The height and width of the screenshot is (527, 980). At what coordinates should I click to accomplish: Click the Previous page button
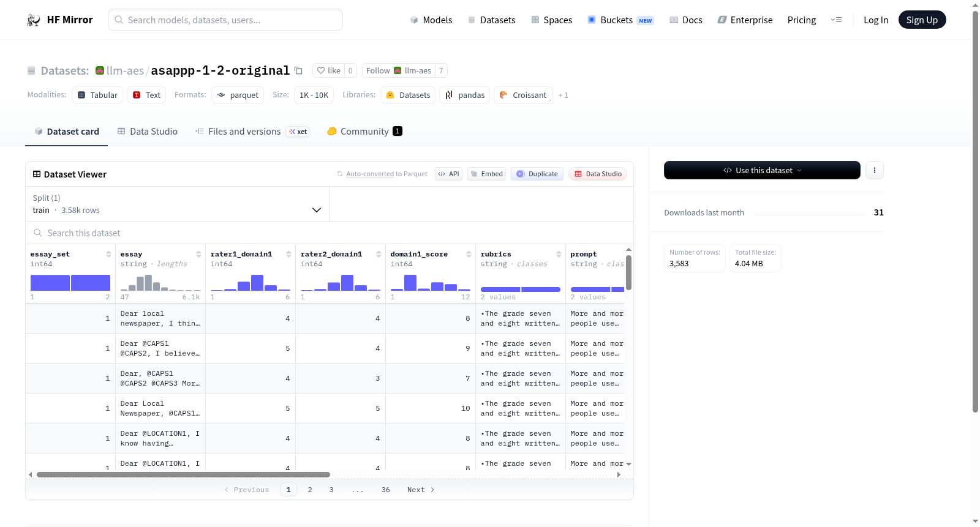pyautogui.click(x=247, y=490)
